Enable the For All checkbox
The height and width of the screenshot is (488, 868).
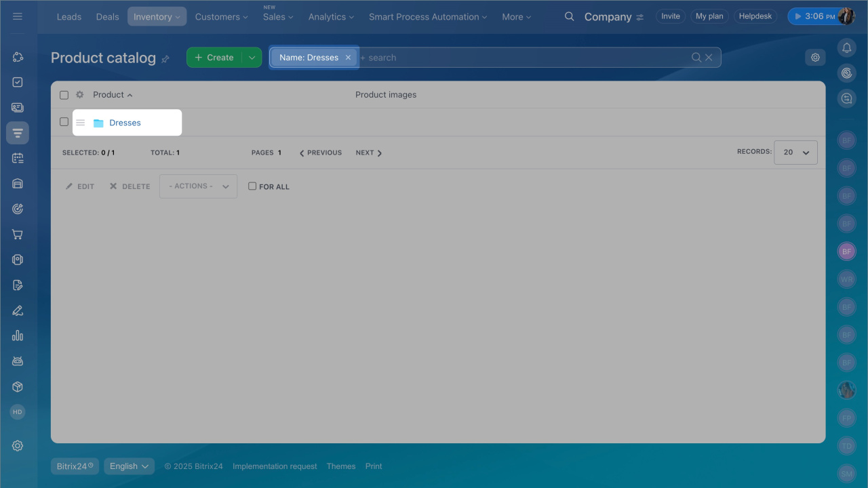[252, 186]
